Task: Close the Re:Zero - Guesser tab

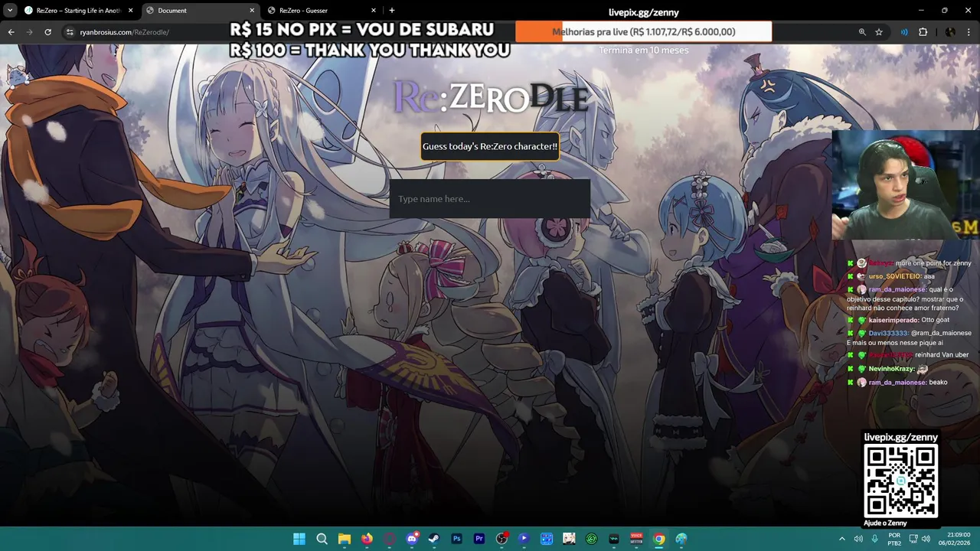Action: tap(374, 11)
